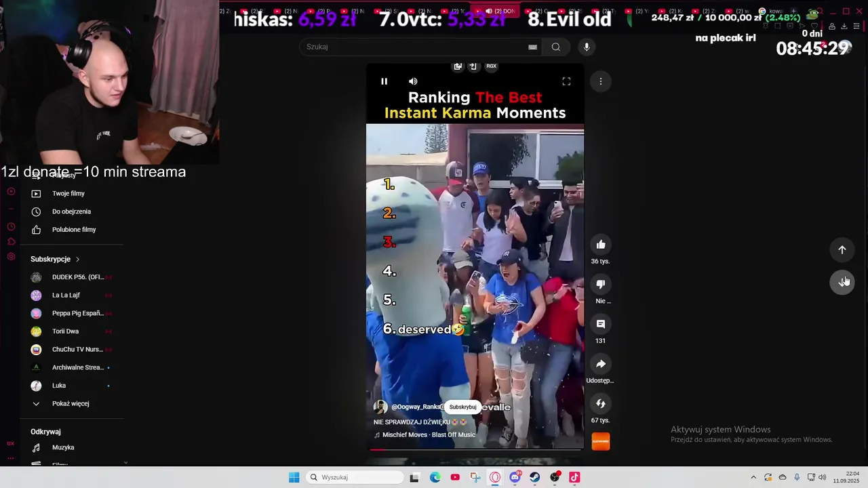Expand the Subskrypcje section arrow
The height and width of the screenshot is (488, 868).
click(77, 259)
